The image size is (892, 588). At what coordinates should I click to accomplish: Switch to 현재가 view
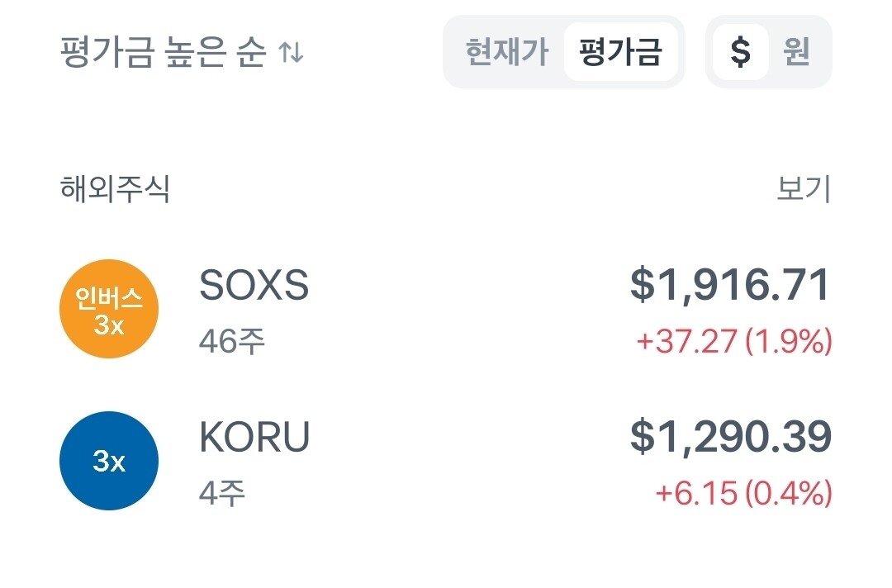(x=506, y=53)
